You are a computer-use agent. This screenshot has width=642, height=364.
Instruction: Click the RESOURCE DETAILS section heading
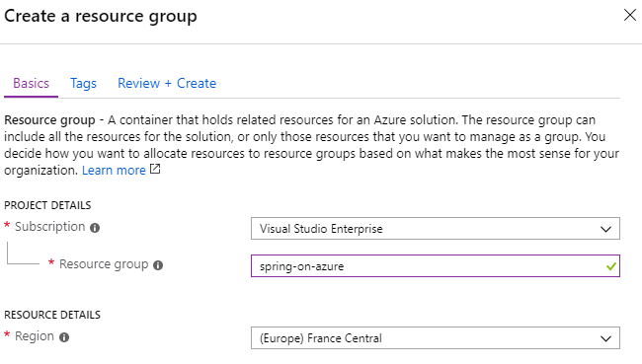pyautogui.click(x=52, y=315)
